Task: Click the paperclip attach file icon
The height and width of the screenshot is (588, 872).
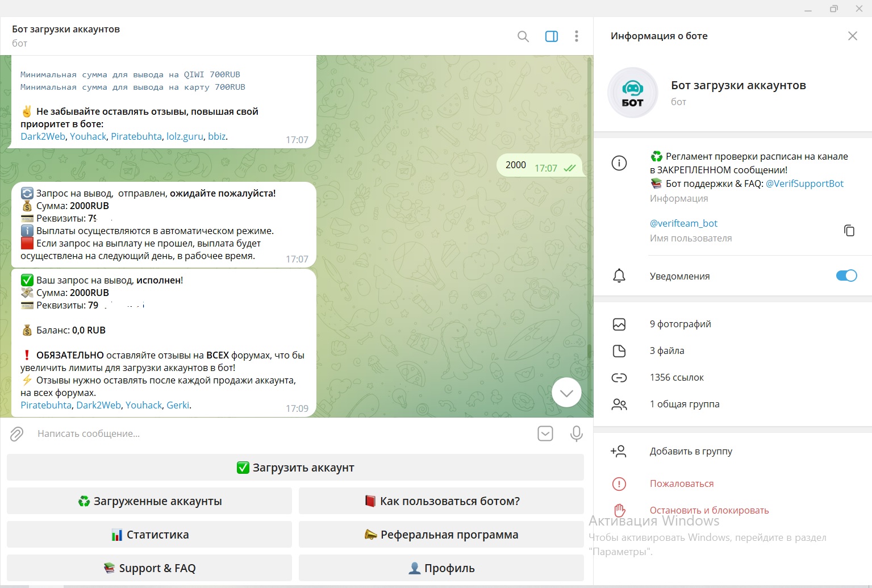Action: click(x=17, y=434)
